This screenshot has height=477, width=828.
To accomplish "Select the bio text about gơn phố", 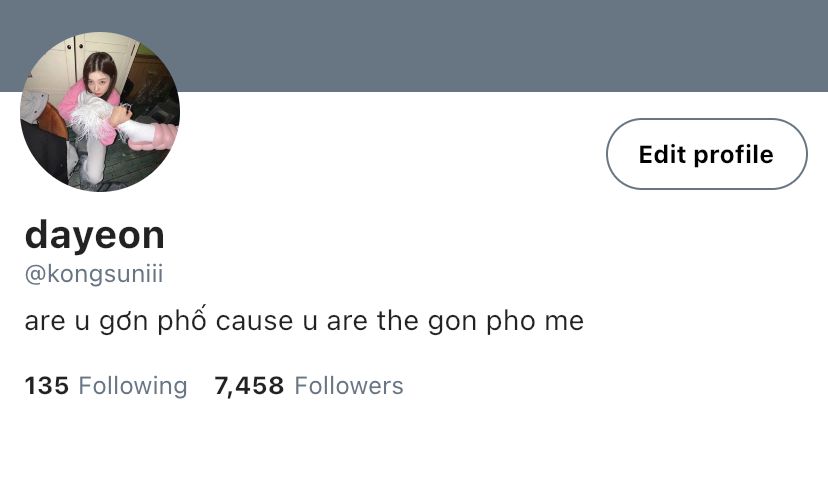I will pos(304,320).
